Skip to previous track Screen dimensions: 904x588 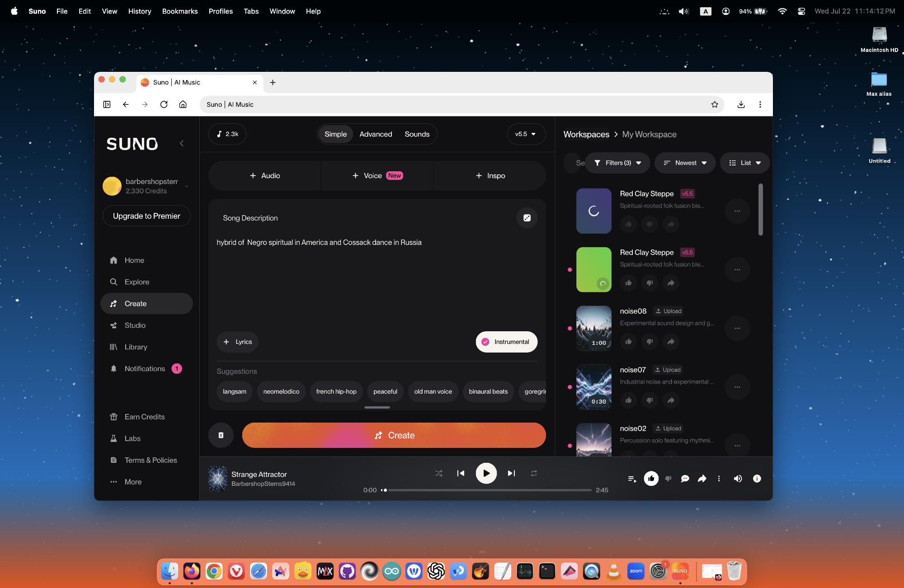(461, 473)
